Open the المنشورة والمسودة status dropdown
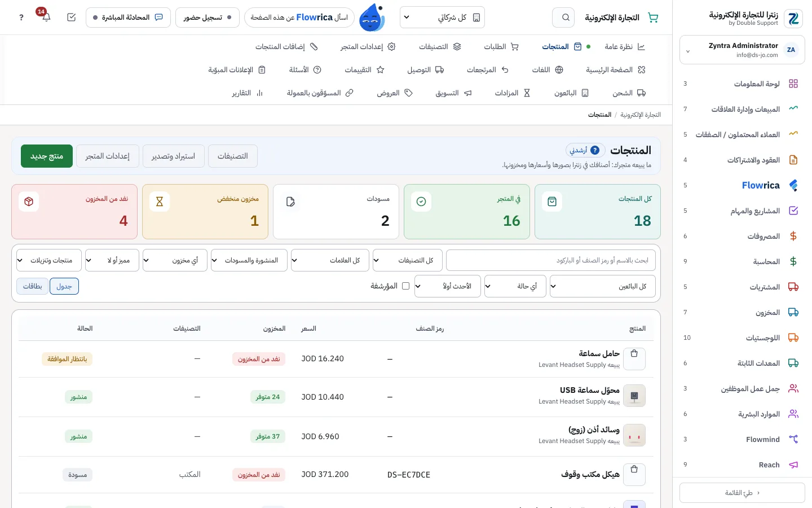The image size is (812, 508). [x=249, y=260]
